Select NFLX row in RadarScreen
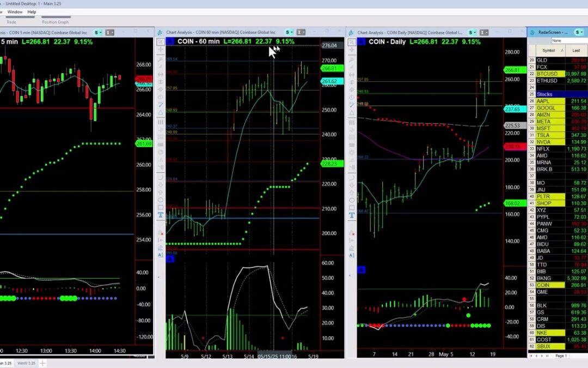Screen dimensions: 588x368 click(x=558, y=149)
